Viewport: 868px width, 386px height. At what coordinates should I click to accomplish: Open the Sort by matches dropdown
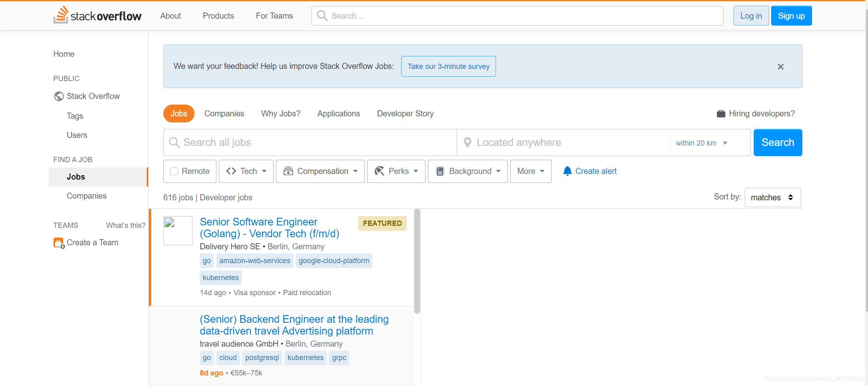coord(773,197)
